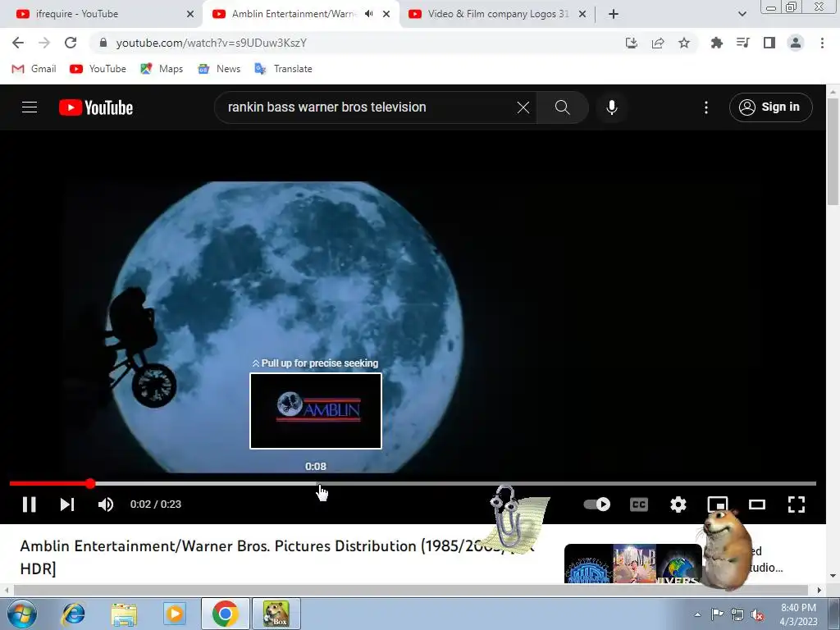View site information lock icon
This screenshot has height=630, width=840.
click(x=103, y=43)
